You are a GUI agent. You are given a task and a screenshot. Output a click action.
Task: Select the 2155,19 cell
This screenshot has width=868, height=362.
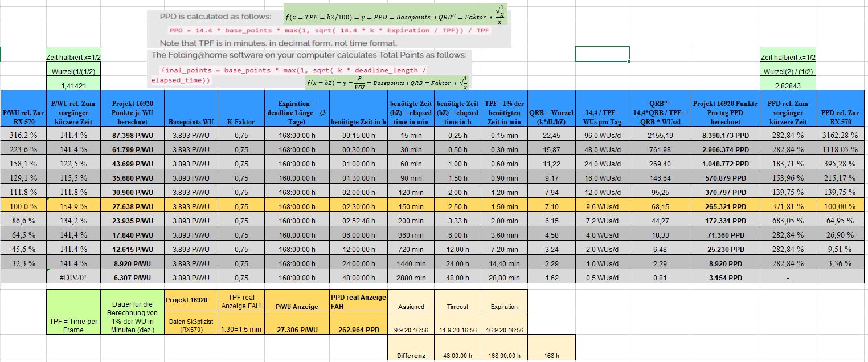[x=661, y=135]
